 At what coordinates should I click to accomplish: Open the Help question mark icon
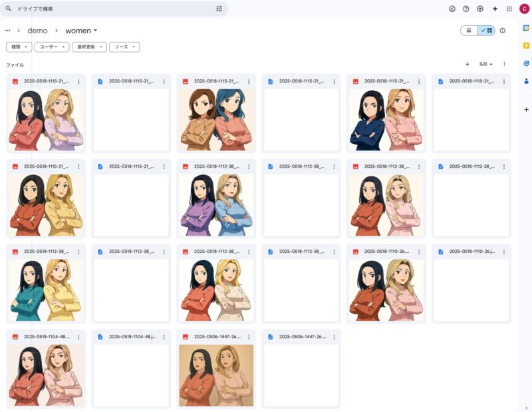pos(466,9)
